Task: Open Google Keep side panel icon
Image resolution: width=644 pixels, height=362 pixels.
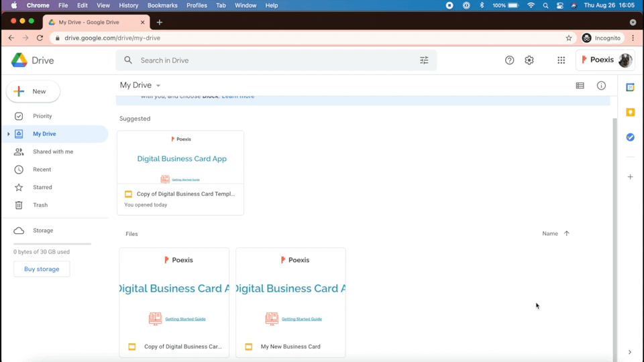Action: (x=630, y=112)
